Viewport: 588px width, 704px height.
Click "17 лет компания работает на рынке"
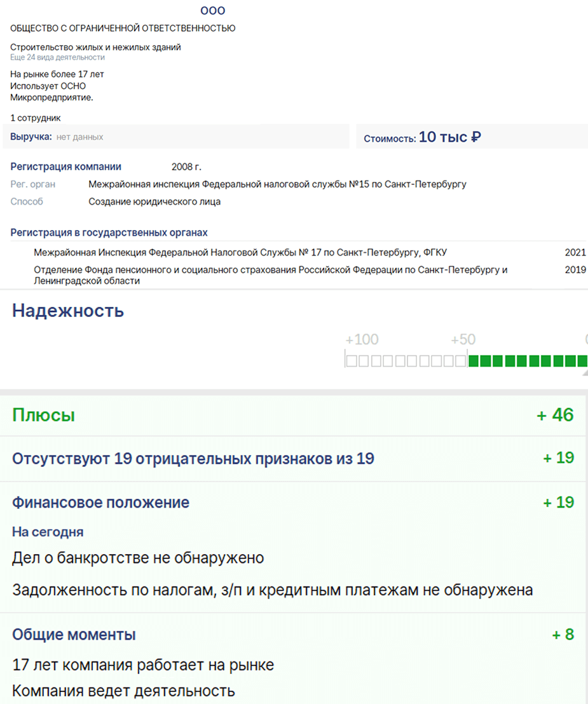143,665
